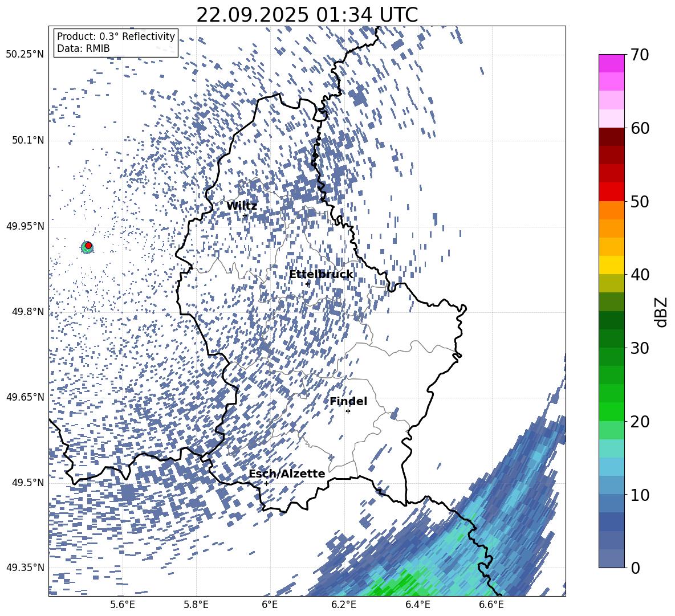Click the dark red colorbar segment below 60

click(611, 137)
